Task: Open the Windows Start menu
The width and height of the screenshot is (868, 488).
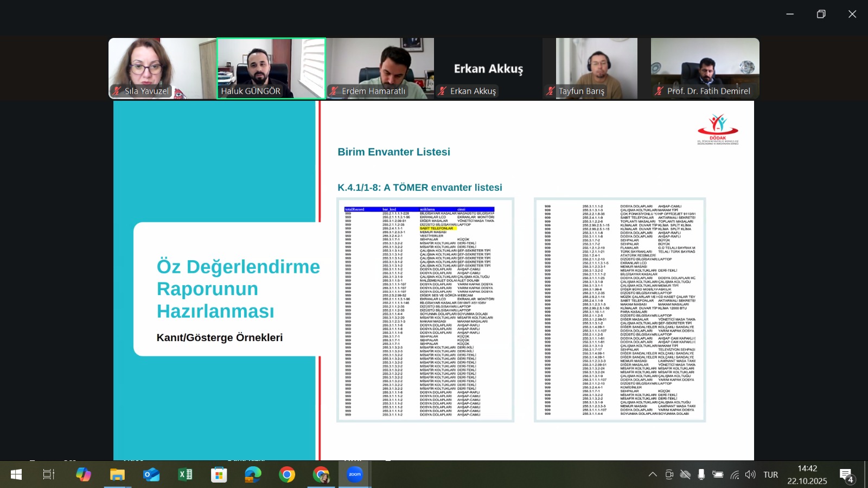Action: pos(16,474)
